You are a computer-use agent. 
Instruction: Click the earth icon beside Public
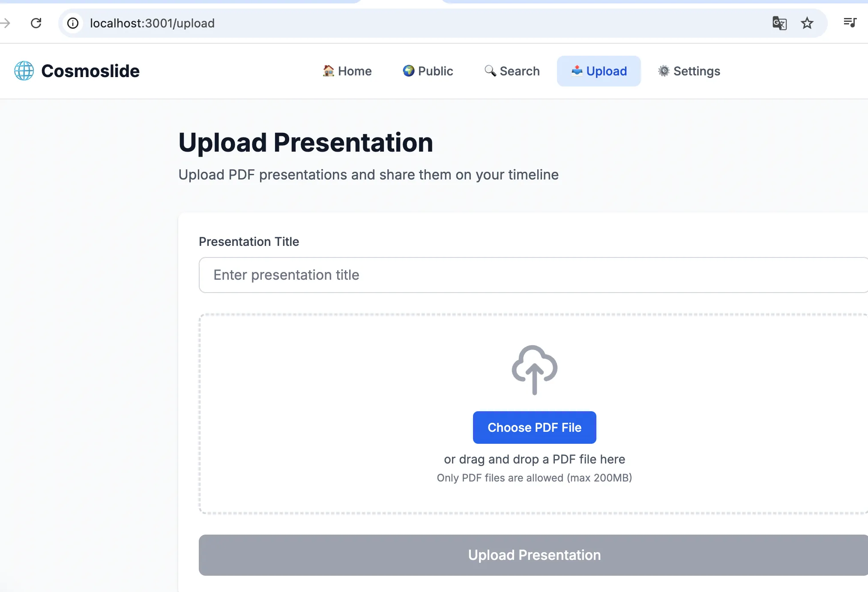pos(408,71)
